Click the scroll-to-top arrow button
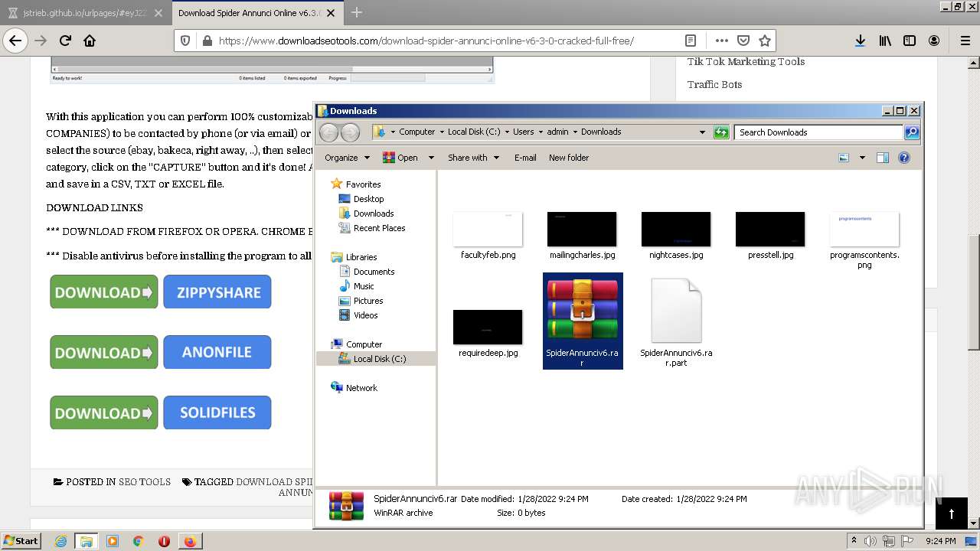 point(952,514)
